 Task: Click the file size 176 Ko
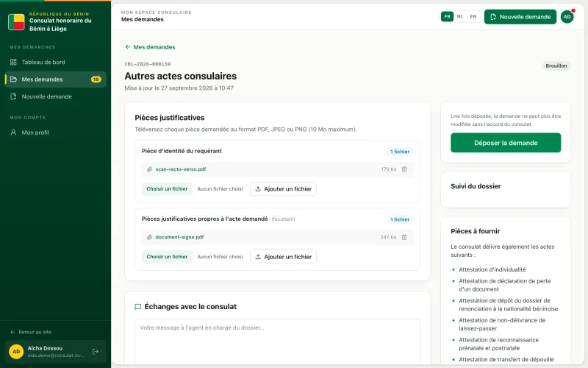pyautogui.click(x=389, y=169)
